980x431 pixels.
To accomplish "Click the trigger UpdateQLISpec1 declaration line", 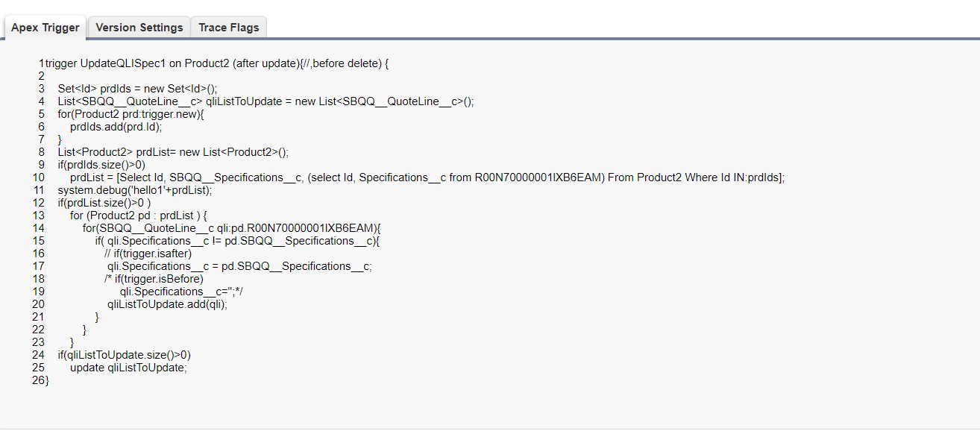I will [x=216, y=63].
